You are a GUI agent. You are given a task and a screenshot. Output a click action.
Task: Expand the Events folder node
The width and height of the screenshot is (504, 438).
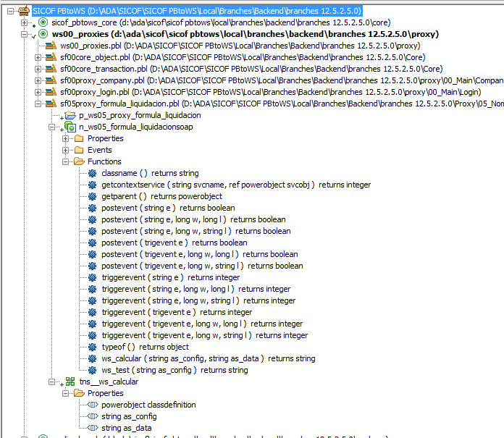point(65,150)
